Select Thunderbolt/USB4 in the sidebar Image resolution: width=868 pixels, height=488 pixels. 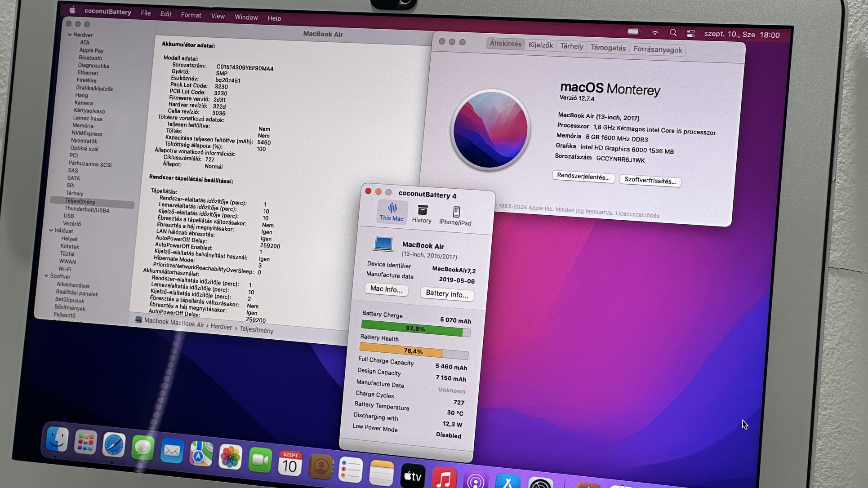point(86,209)
